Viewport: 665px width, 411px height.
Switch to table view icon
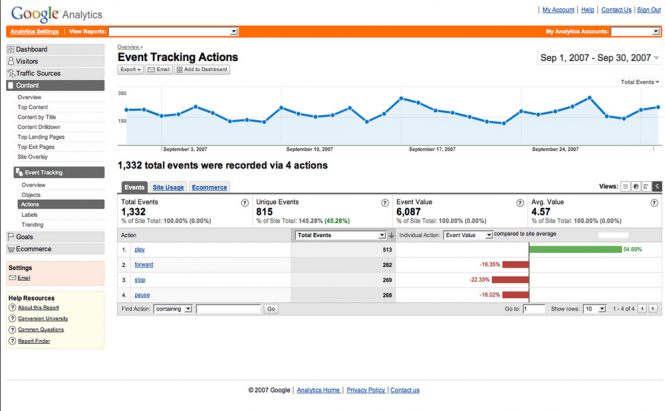point(625,186)
